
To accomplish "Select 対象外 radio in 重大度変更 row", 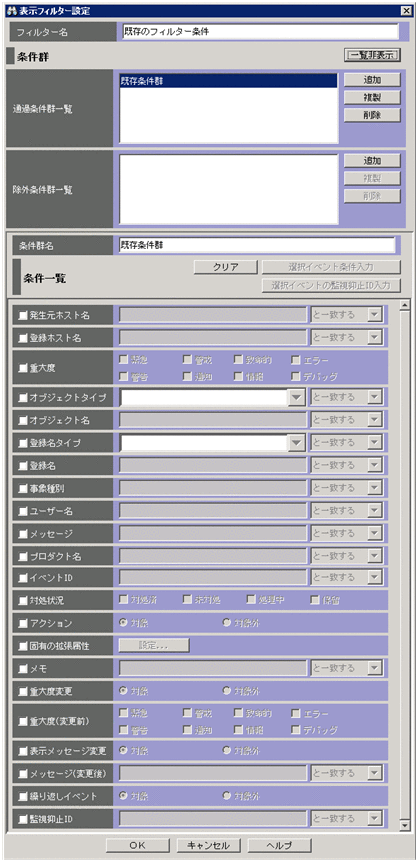I will point(226,691).
